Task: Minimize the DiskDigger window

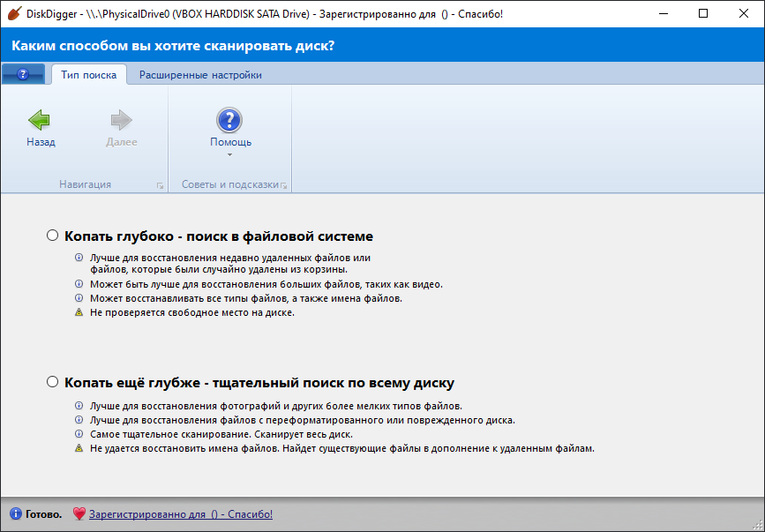Action: pos(662,13)
